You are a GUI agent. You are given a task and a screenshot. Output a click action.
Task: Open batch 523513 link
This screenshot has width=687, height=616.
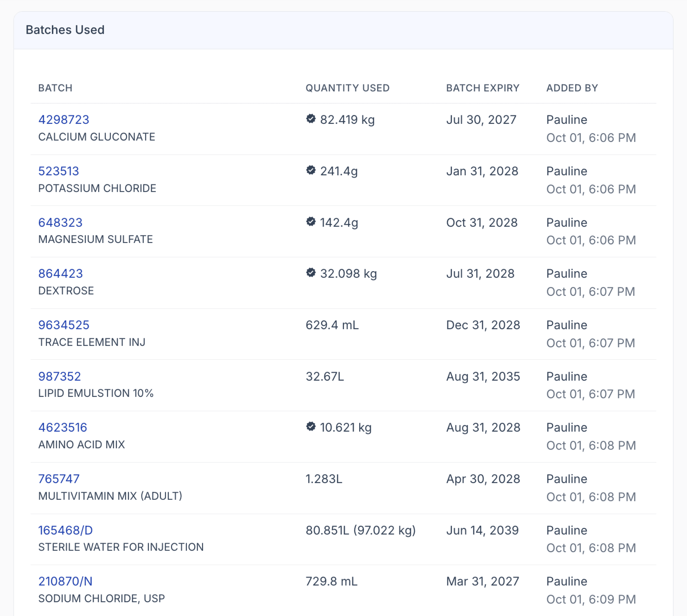click(x=59, y=171)
